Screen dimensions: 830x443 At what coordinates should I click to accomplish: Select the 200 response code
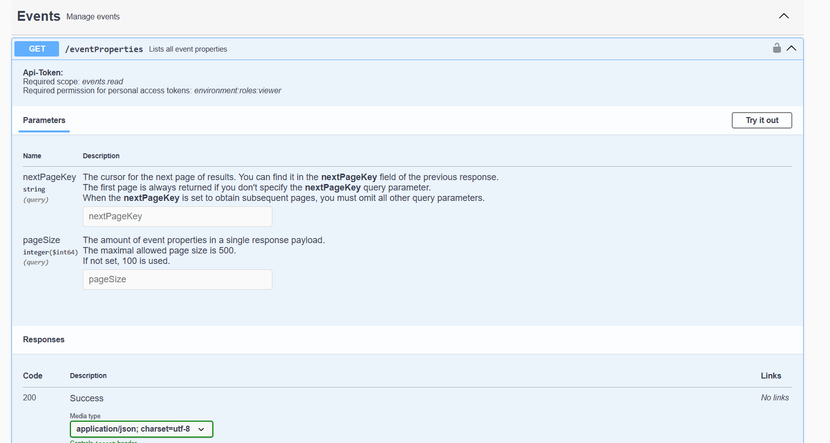[31, 398]
